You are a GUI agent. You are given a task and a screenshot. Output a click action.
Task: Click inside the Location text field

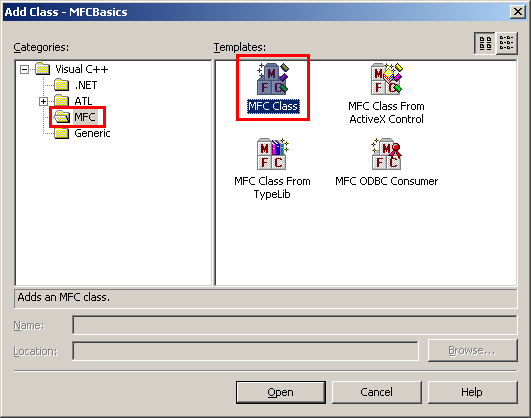tap(246, 351)
